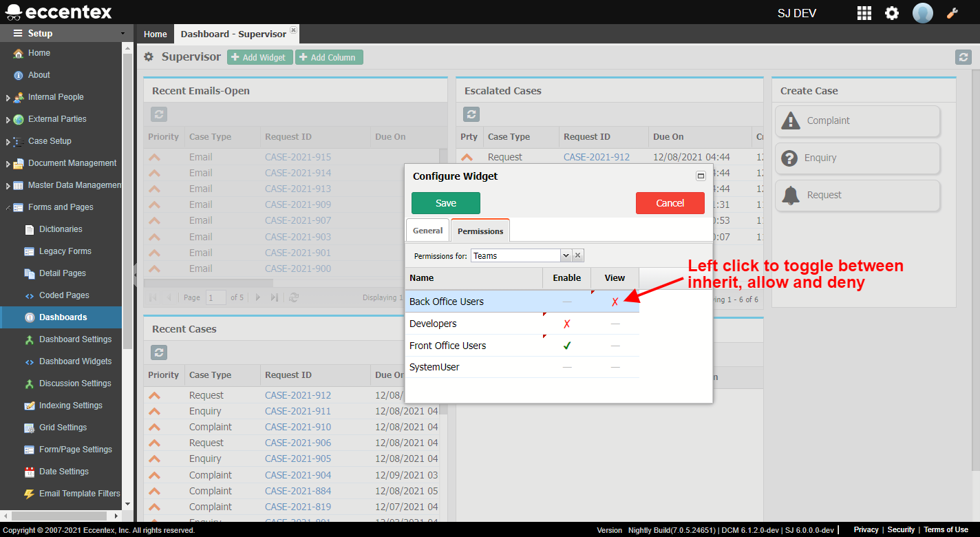The image size is (980, 537).
Task: Toggle Enable permission for Developers
Action: click(x=566, y=324)
